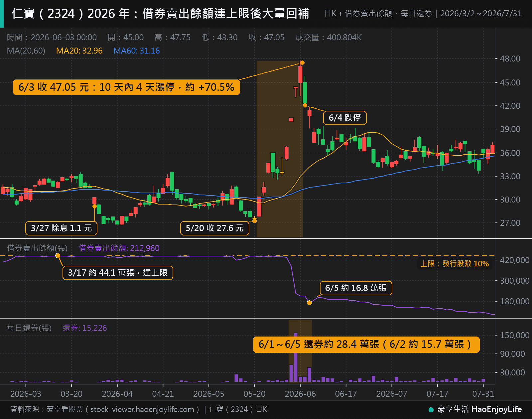The image size is (532, 419).
Task: Click the 3/17 約 44.1 萬張 annotation
Action: [x=118, y=273]
